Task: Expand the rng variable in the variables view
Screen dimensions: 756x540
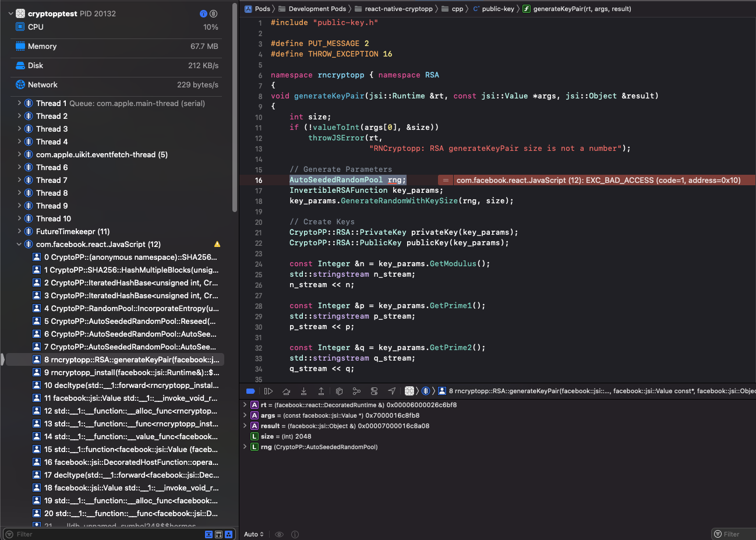Action: click(245, 447)
